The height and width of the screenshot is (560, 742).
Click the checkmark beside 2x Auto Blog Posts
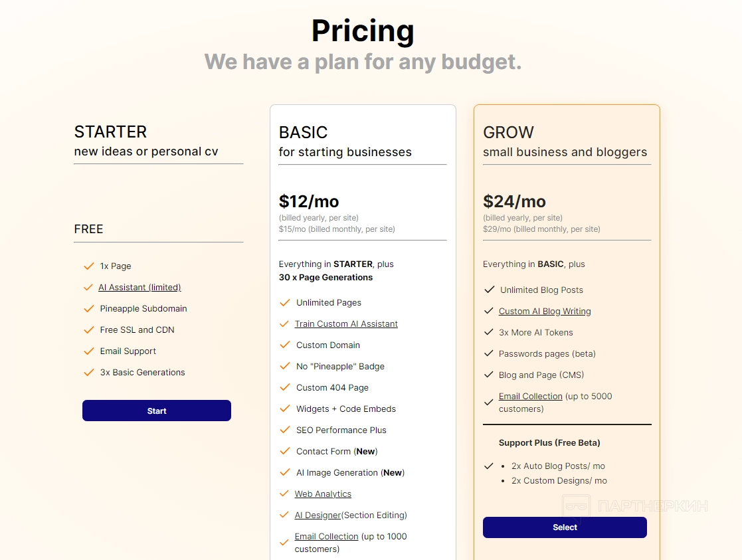coord(490,466)
